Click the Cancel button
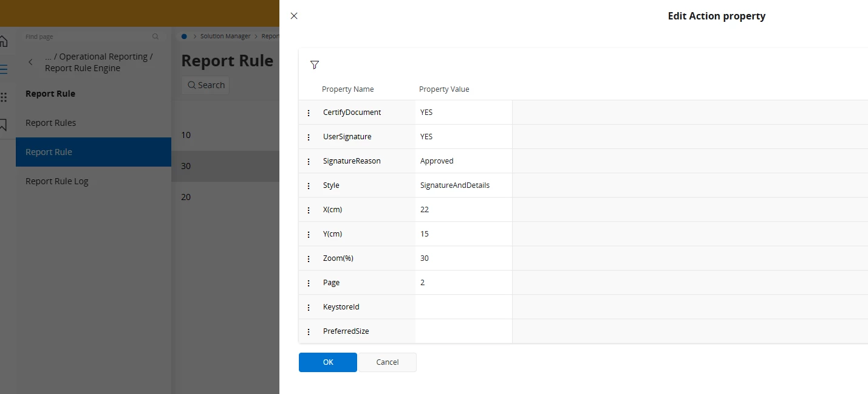 pos(388,362)
